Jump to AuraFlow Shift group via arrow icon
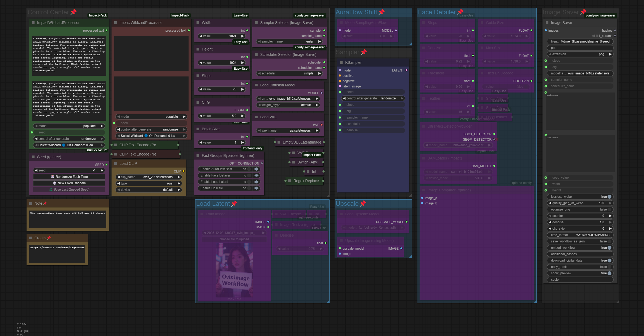 click(257, 169)
